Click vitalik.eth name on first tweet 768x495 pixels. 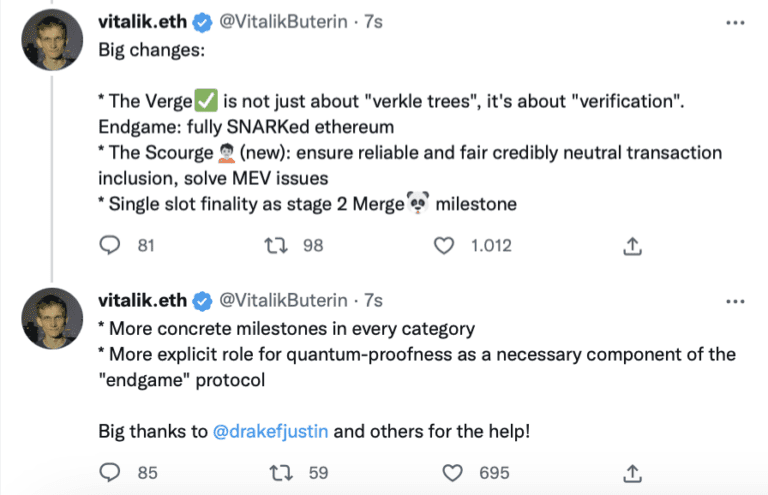coord(142,21)
